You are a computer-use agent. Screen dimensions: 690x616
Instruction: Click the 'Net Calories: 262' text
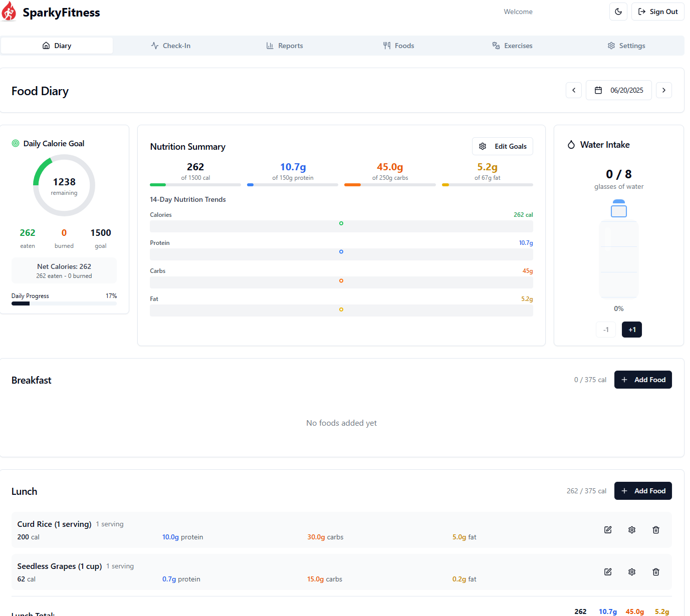[x=64, y=266]
